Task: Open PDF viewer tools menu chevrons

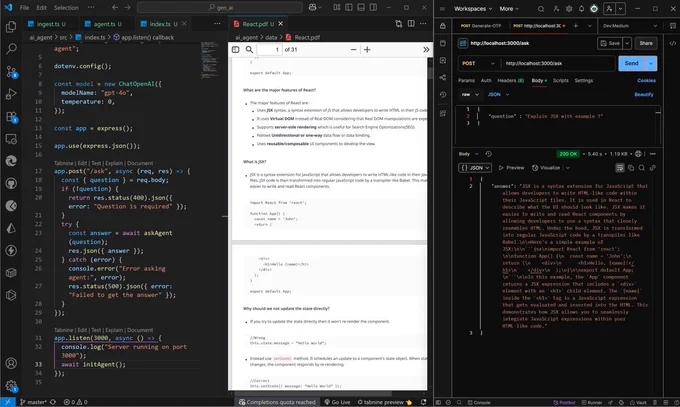Action: pyautogui.click(x=426, y=49)
